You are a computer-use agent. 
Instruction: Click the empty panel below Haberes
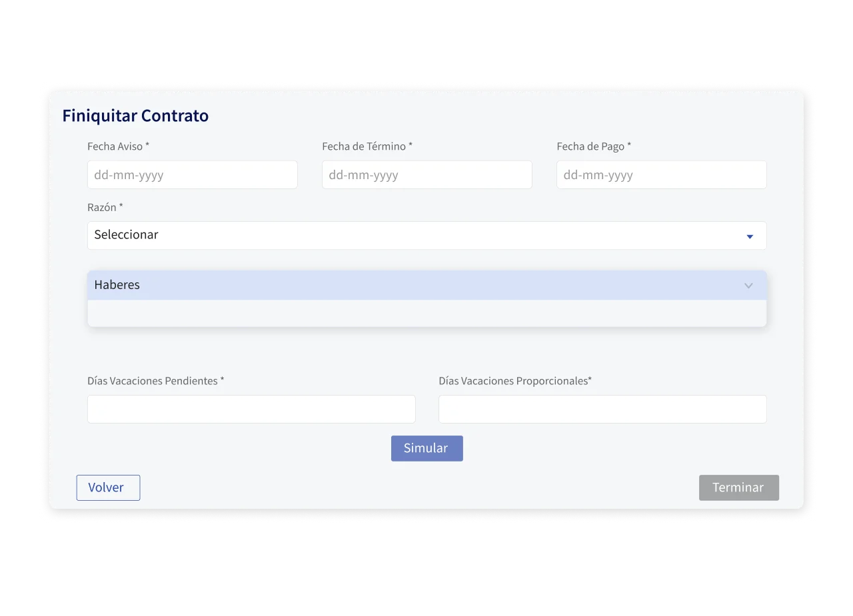pos(426,313)
